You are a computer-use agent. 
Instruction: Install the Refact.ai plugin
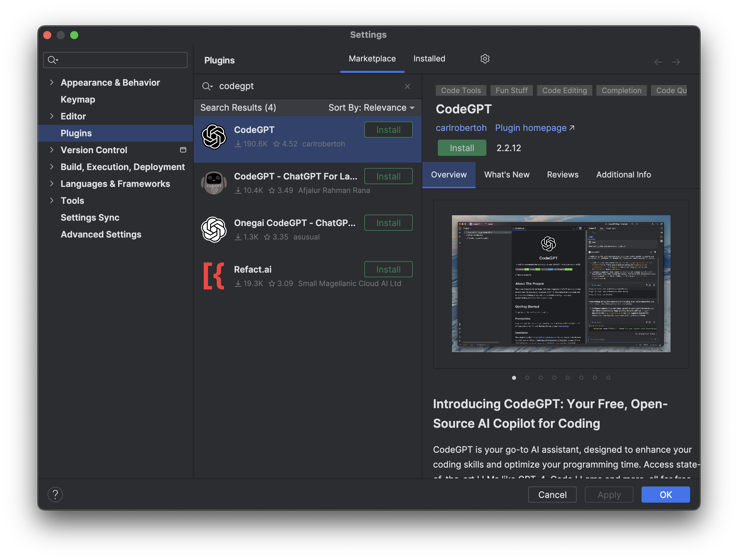coord(388,270)
